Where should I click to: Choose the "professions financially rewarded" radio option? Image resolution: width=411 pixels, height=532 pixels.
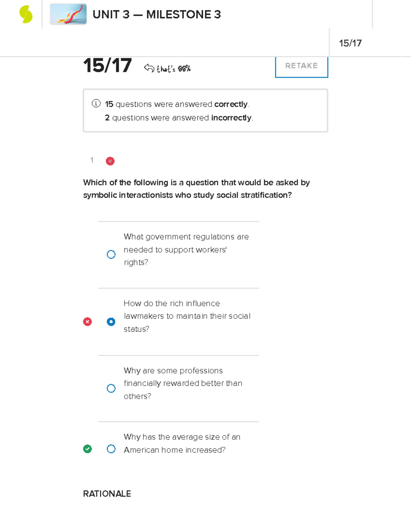pyautogui.click(x=111, y=388)
